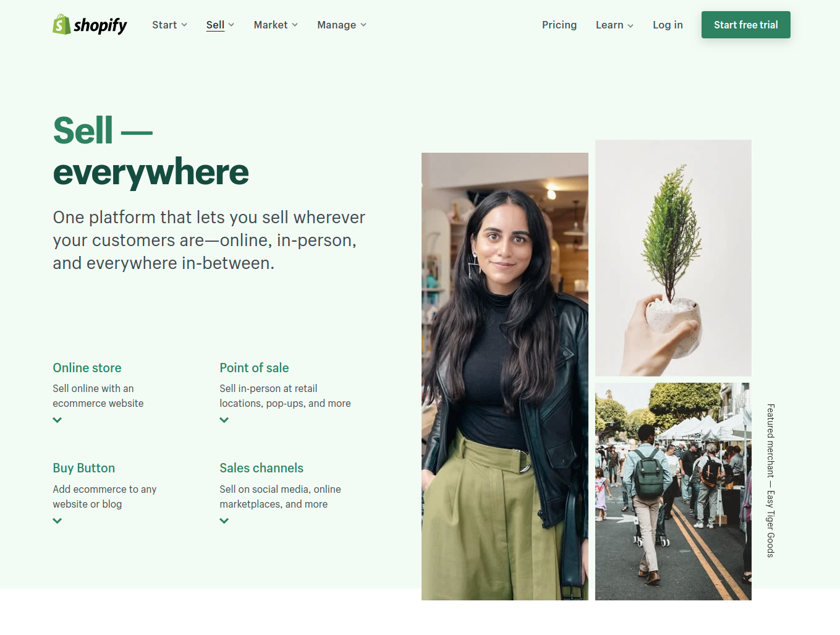
Task: Click the woman in leather jacket photo
Action: [505, 377]
